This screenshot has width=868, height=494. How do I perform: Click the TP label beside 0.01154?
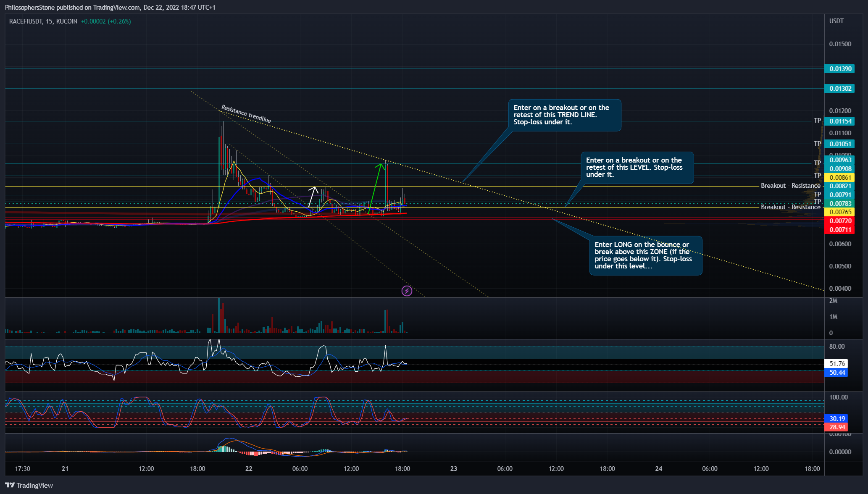coord(817,121)
